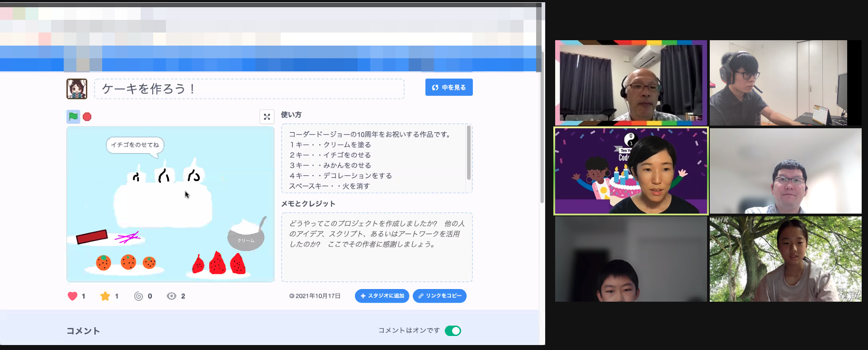Select video tile of man wearing headset and glasses
The height and width of the screenshot is (350, 868).
point(631,83)
